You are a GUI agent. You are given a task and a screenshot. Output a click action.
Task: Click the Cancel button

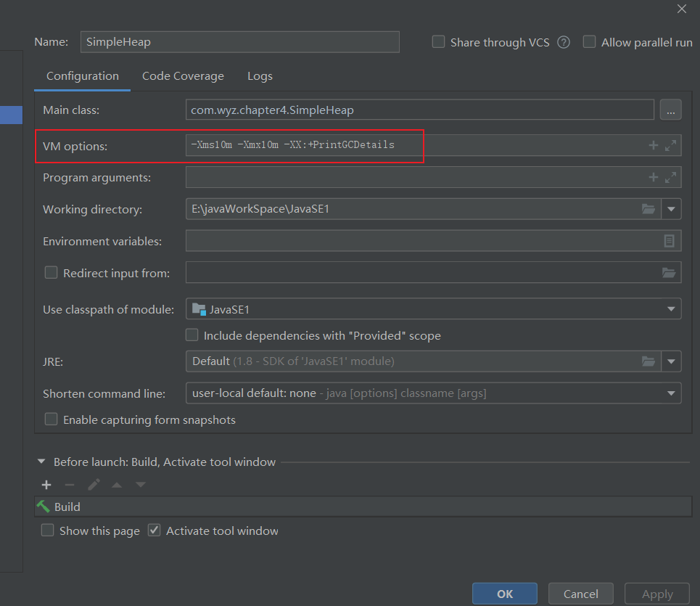[580, 594]
